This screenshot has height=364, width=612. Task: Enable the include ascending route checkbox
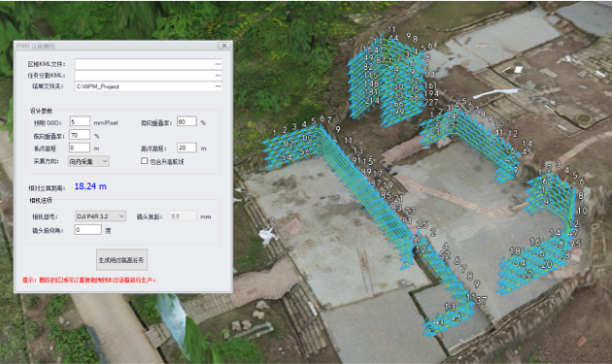coord(145,161)
